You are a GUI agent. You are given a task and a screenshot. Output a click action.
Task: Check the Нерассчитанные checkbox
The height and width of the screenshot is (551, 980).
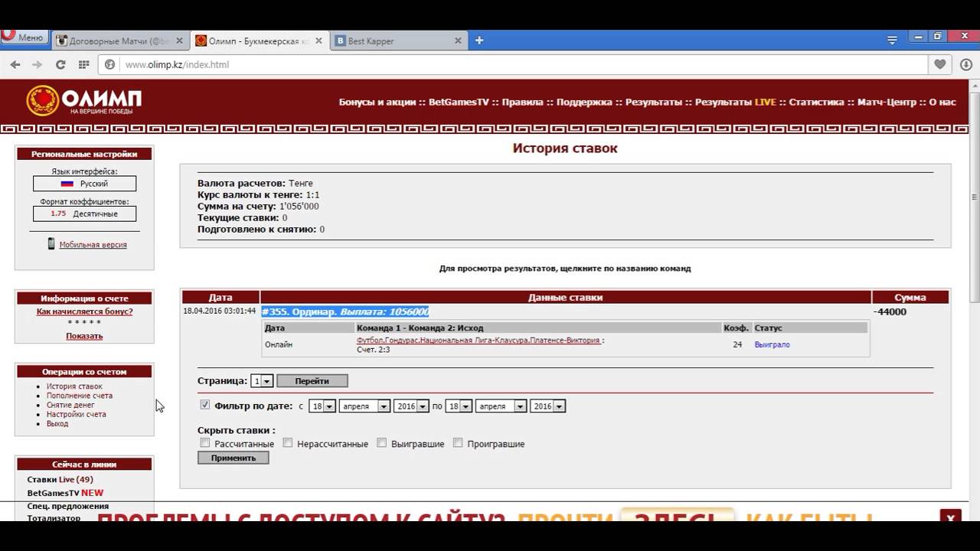click(x=288, y=443)
